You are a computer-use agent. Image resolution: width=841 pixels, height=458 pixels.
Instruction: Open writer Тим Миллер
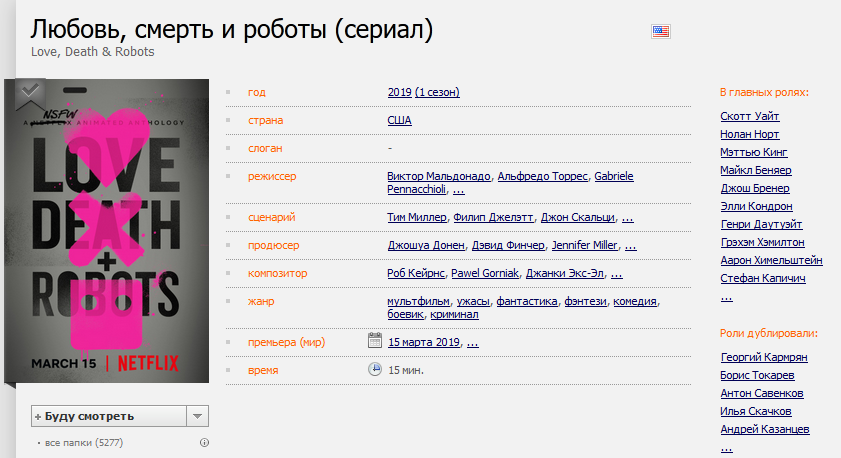(417, 217)
